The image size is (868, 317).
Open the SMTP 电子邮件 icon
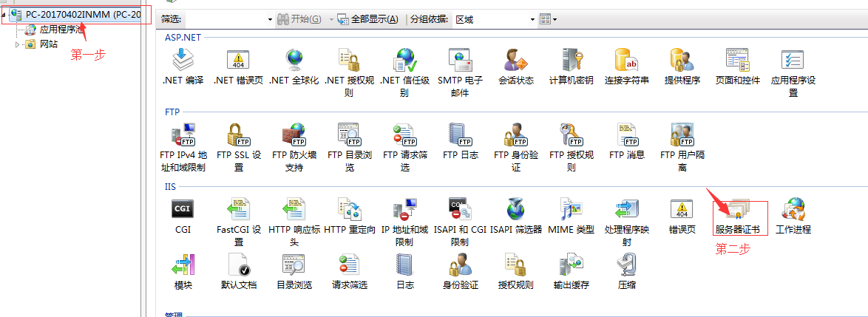tap(460, 61)
